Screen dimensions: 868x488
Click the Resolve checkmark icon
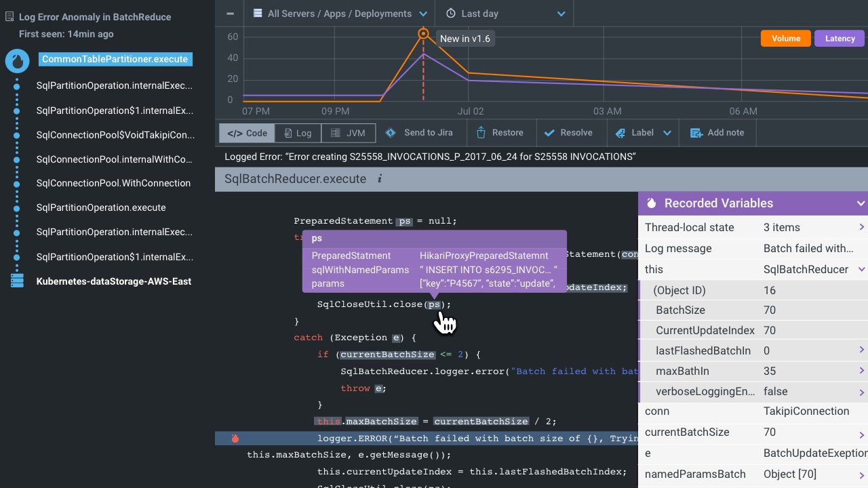click(549, 133)
